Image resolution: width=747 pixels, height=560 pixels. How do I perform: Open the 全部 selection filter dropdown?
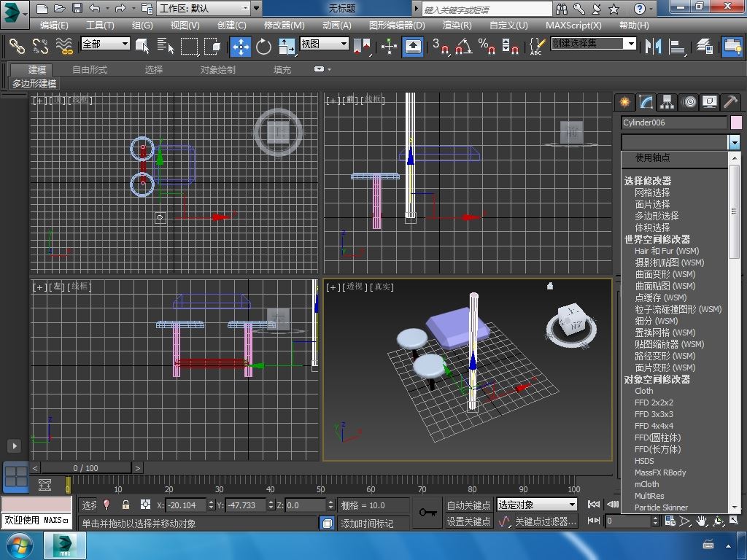pos(105,44)
